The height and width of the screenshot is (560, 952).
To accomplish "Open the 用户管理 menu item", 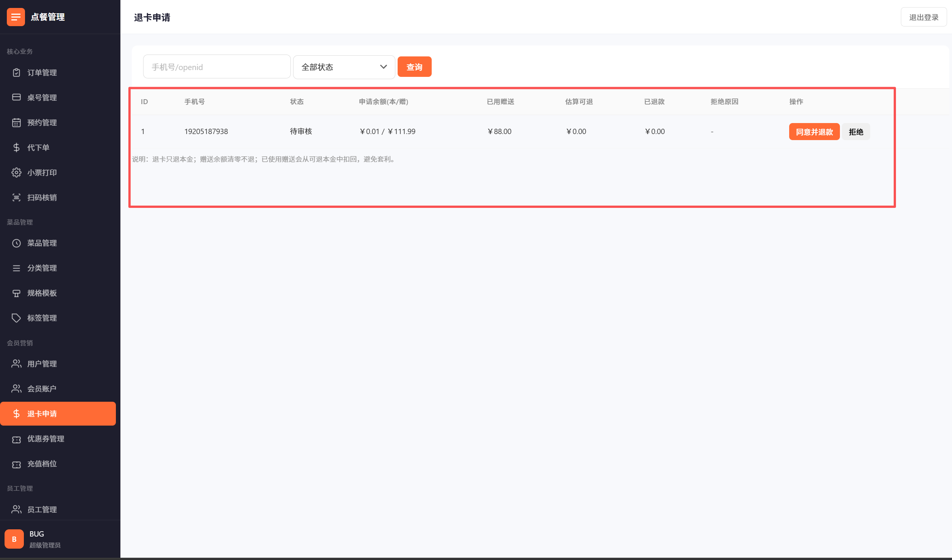I will point(42,363).
